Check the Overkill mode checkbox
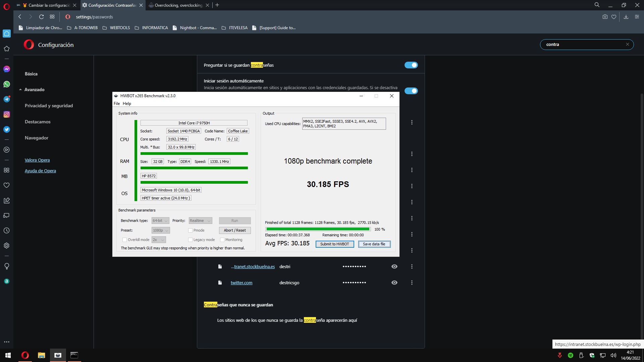This screenshot has height=362, width=644. point(124,240)
